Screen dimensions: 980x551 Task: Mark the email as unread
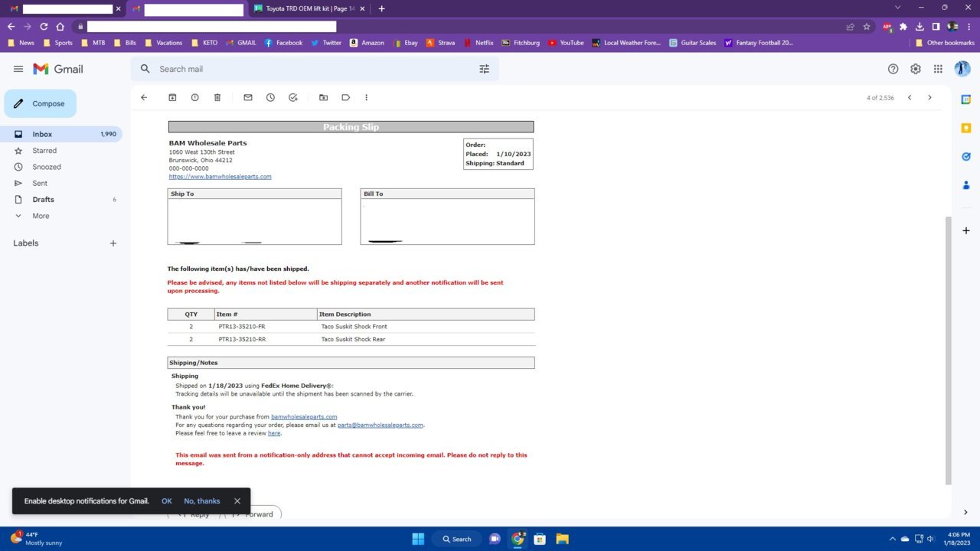248,97
